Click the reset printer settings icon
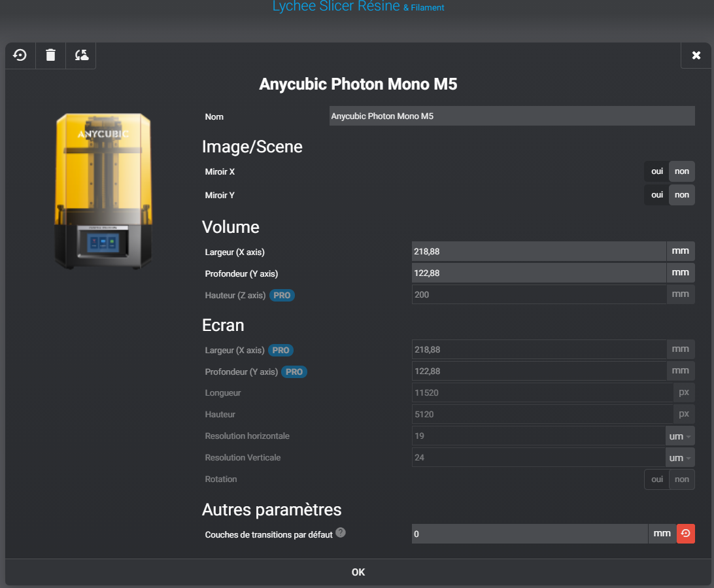This screenshot has width=714, height=588. 20,56
